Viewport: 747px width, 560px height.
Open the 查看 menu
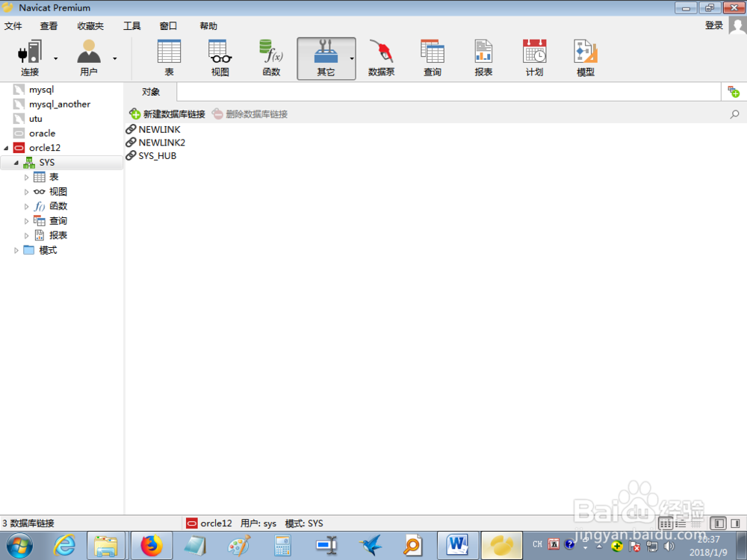[49, 25]
